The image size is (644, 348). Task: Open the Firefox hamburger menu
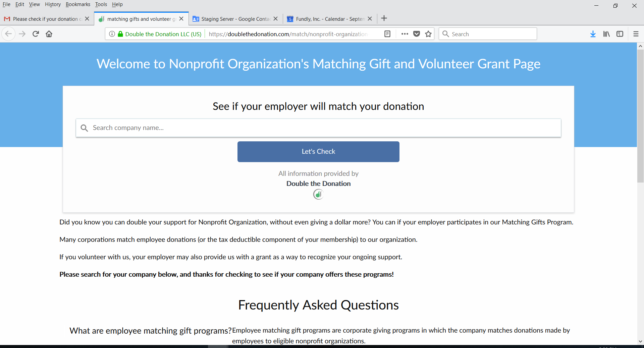pos(636,34)
